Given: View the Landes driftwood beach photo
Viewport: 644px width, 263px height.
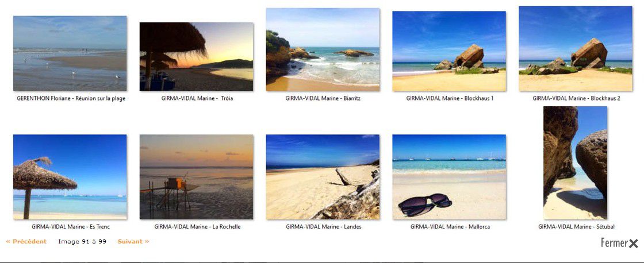Looking at the screenshot, I should [323, 177].
